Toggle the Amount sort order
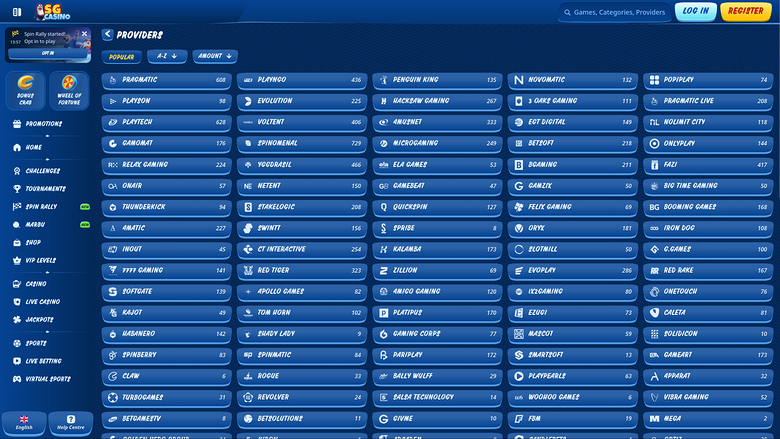Image resolution: width=780 pixels, height=439 pixels. (x=215, y=56)
